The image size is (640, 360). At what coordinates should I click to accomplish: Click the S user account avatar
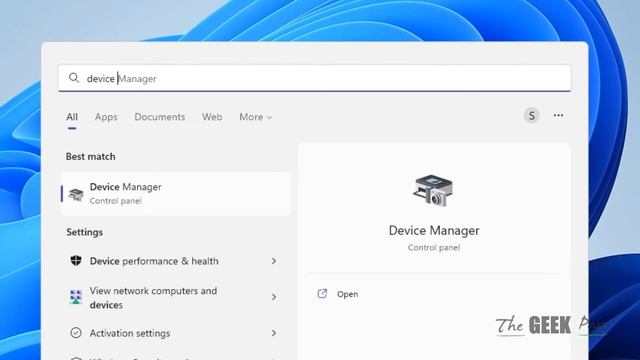(x=531, y=116)
